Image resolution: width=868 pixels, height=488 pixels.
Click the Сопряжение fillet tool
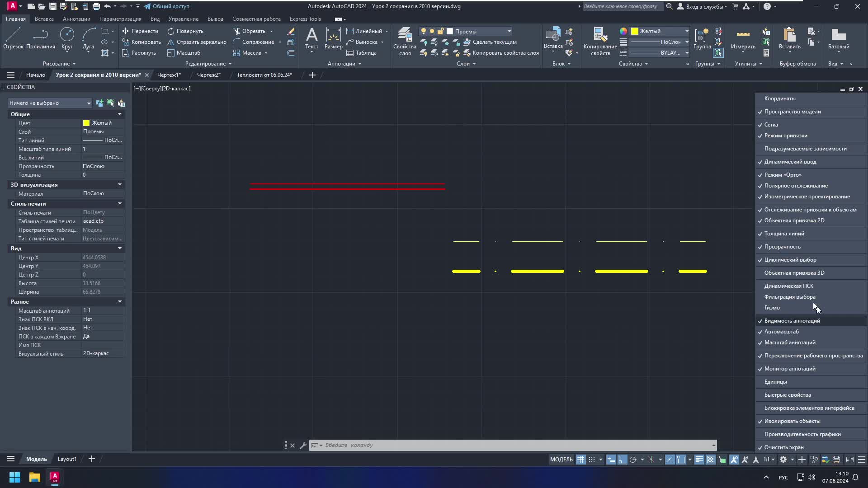tap(254, 42)
